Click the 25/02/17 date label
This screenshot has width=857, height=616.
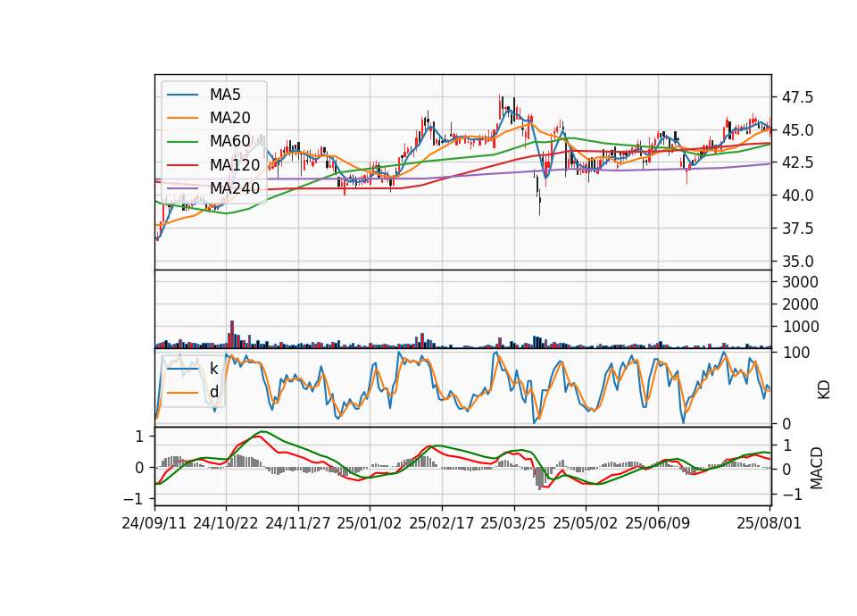click(442, 523)
